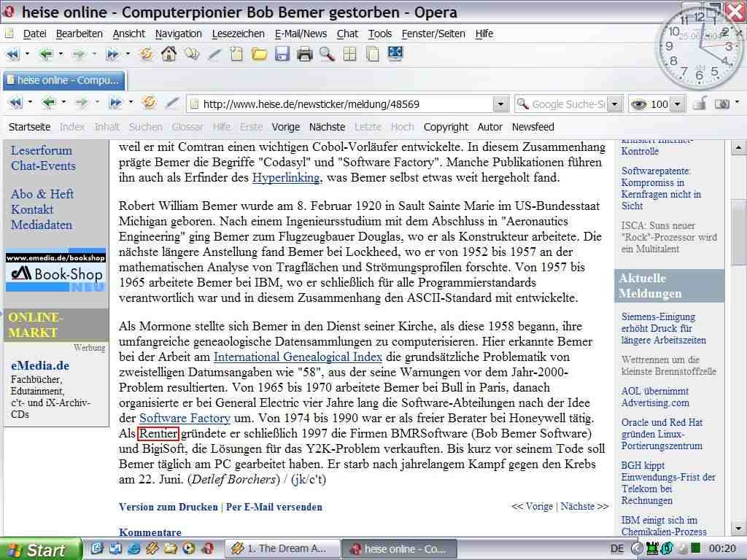This screenshot has width=747, height=560.
Task: Click the Nächste navigation bar button
Action: pyautogui.click(x=327, y=127)
